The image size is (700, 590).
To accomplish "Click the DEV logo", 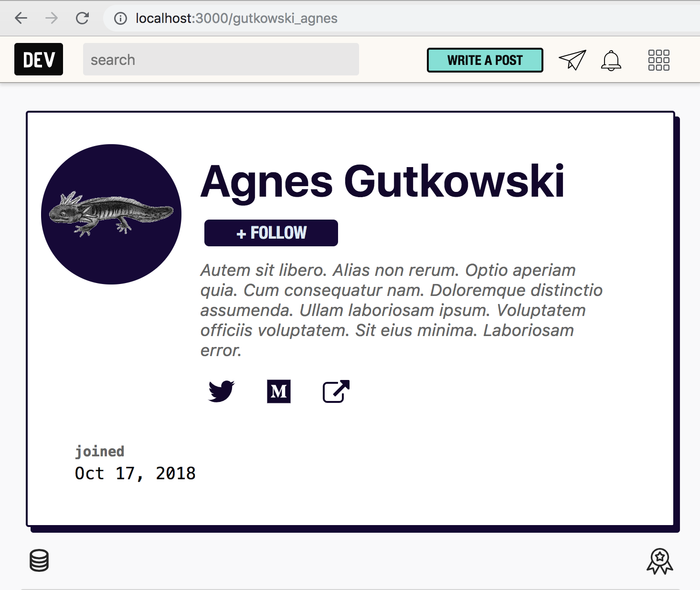I will pos(39,59).
